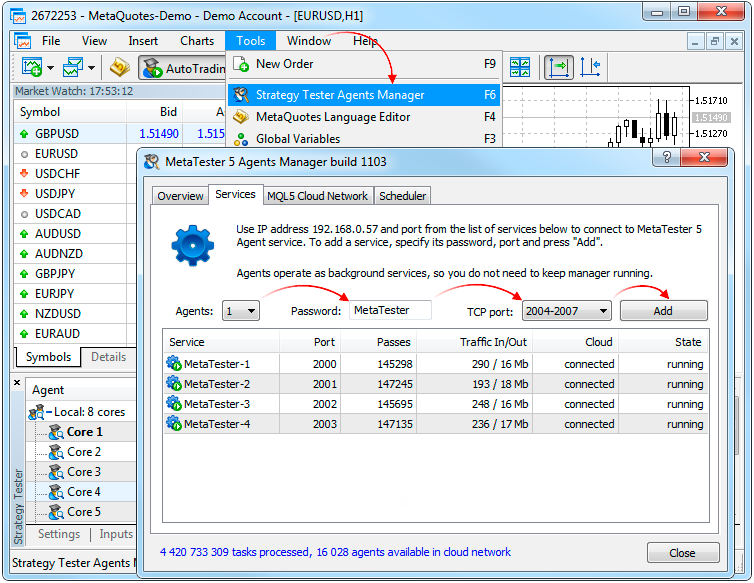Click the USDJPY down arrow icon
This screenshot has width=754, height=583.
[x=24, y=193]
